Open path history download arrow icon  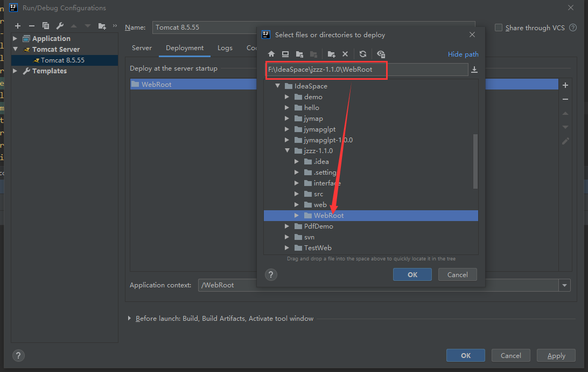point(474,70)
